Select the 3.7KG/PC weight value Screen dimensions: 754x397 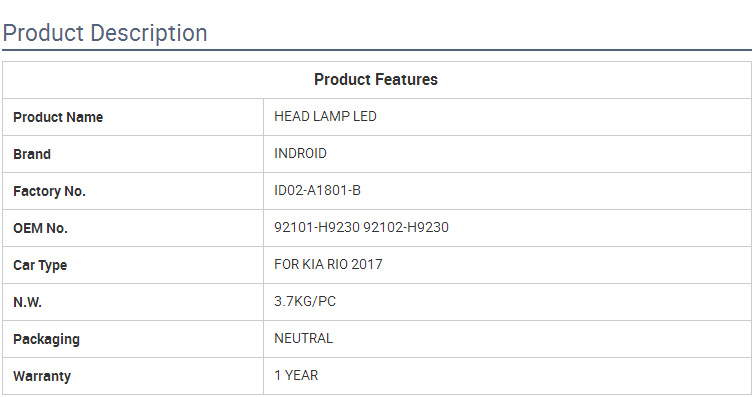(305, 301)
